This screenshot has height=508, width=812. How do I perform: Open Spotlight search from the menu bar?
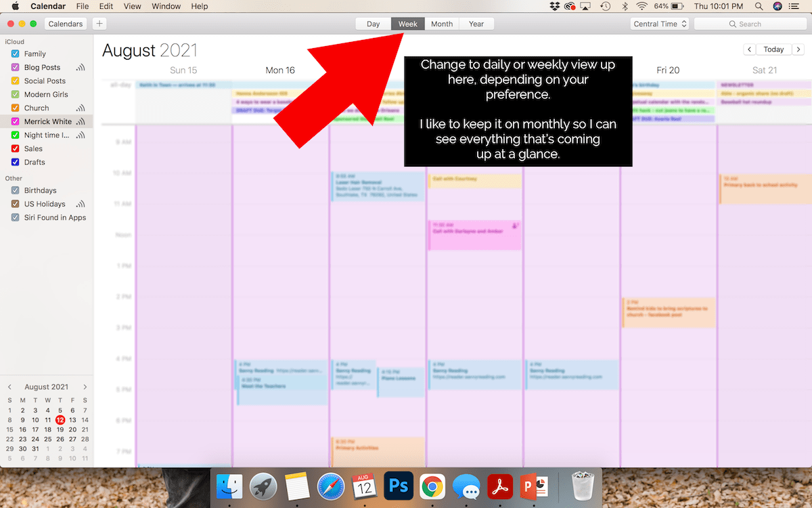point(759,6)
